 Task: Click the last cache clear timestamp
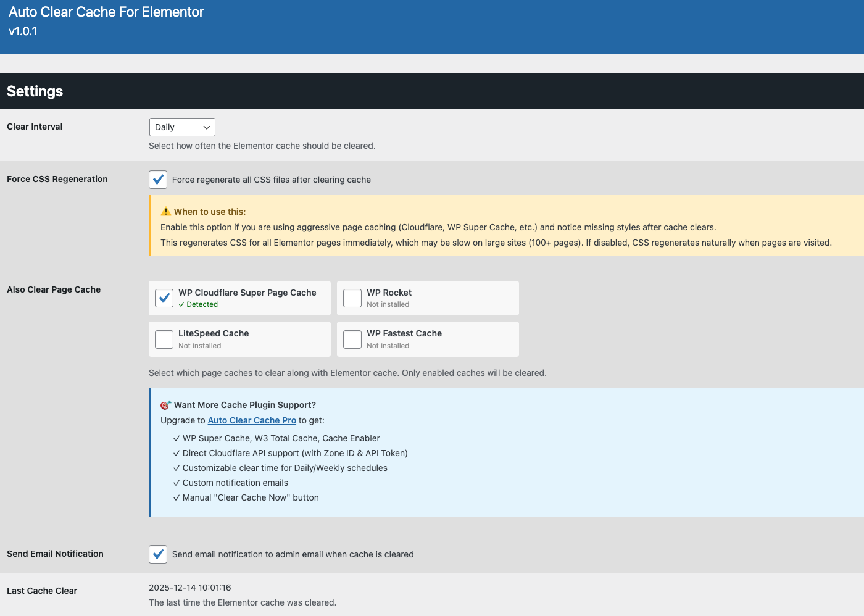(190, 588)
